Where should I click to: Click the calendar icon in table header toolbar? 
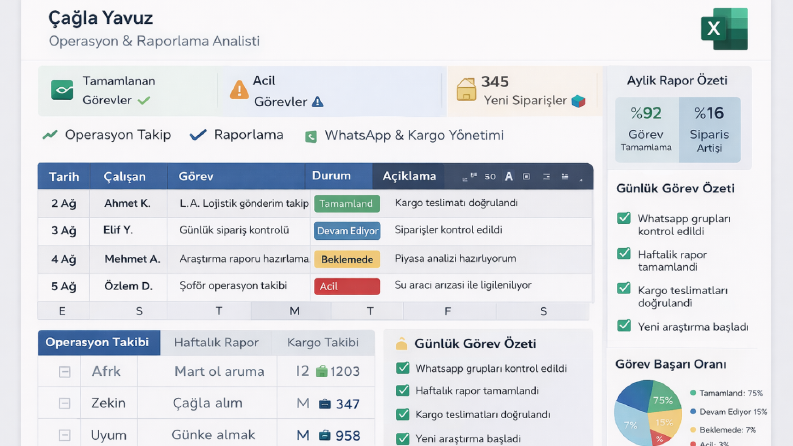565,176
